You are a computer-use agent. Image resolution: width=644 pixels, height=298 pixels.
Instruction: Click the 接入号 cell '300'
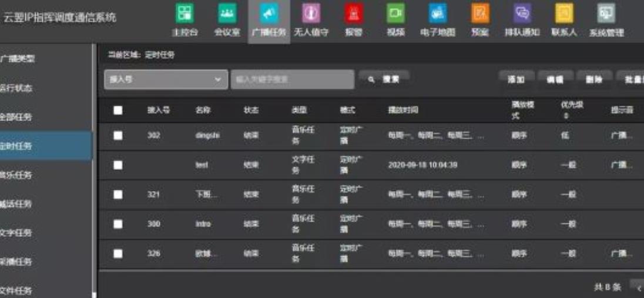click(x=153, y=224)
